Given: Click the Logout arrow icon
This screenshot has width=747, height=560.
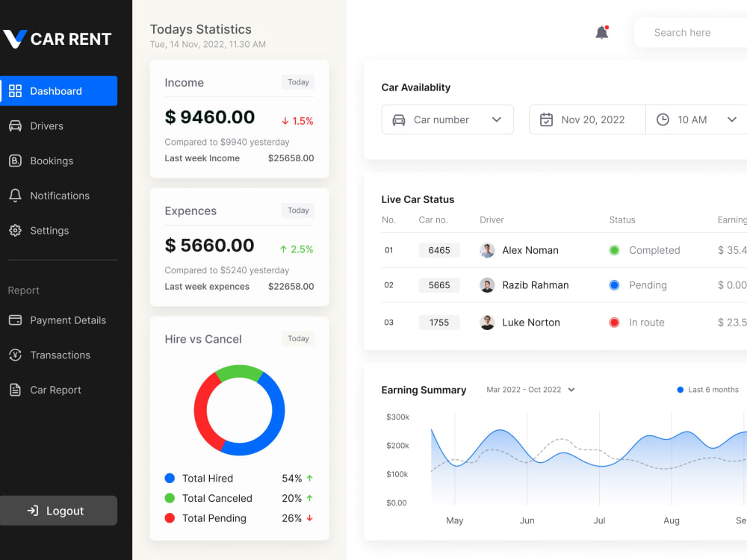Looking at the screenshot, I should click(33, 511).
